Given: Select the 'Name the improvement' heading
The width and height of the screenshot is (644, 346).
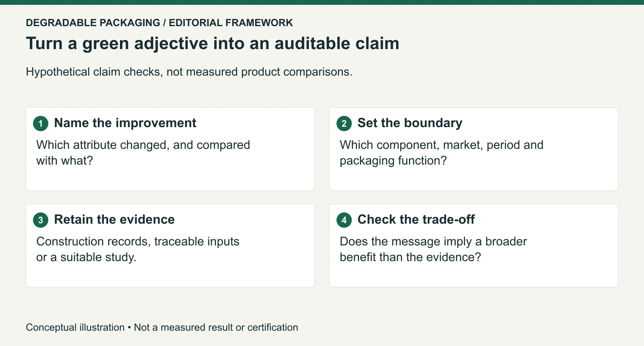Looking at the screenshot, I should pos(125,123).
